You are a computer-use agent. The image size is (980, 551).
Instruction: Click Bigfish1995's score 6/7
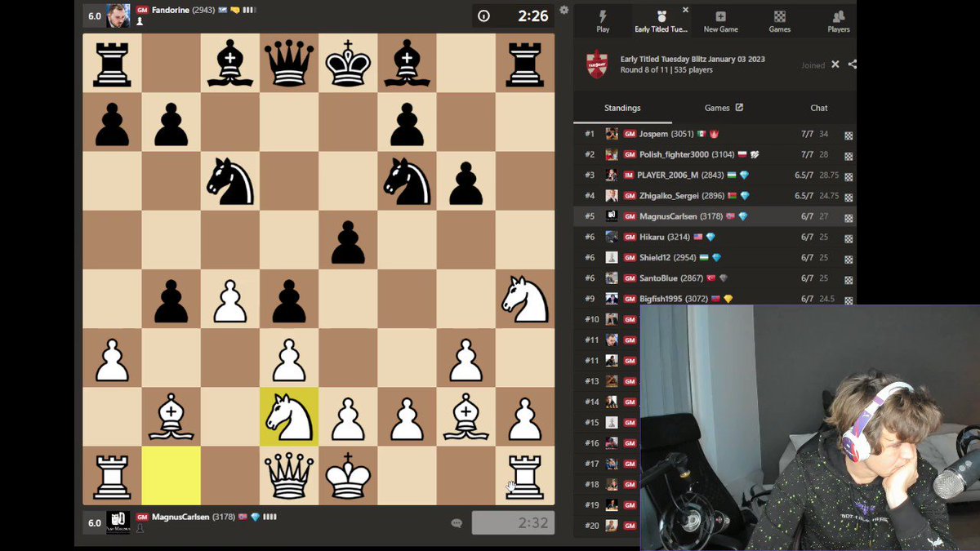[x=807, y=299]
